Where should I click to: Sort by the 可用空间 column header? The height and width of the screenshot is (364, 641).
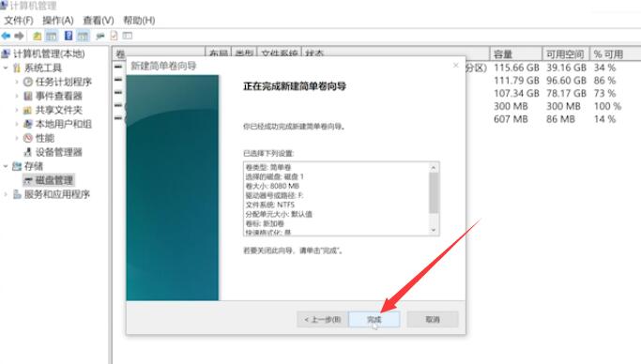(566, 54)
